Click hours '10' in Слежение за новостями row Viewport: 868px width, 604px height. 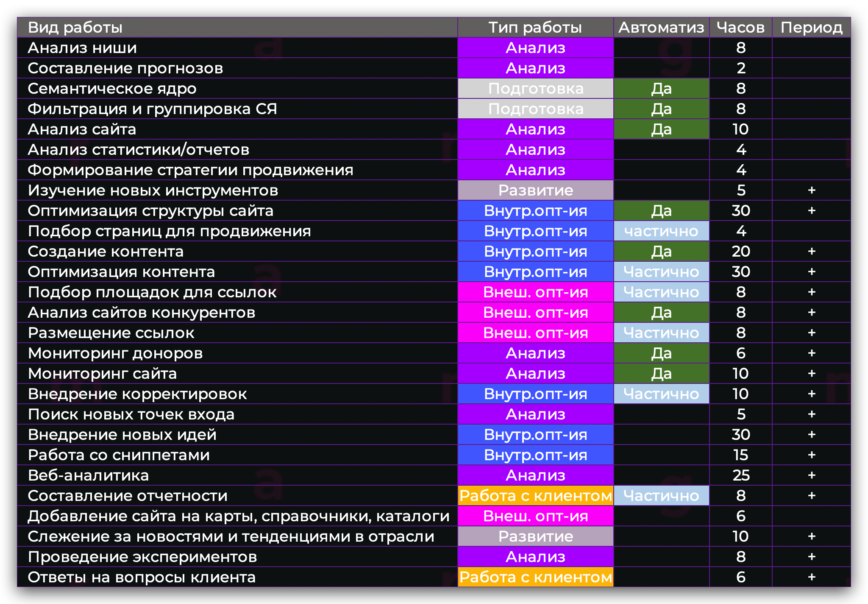[741, 537]
